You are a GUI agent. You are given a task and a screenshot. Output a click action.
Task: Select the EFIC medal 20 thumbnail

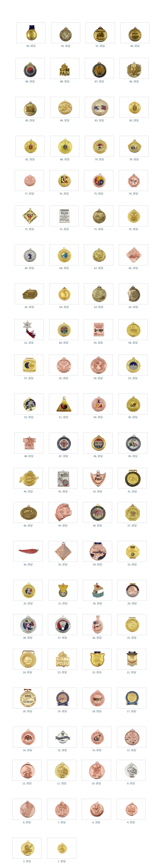(x=28, y=698)
